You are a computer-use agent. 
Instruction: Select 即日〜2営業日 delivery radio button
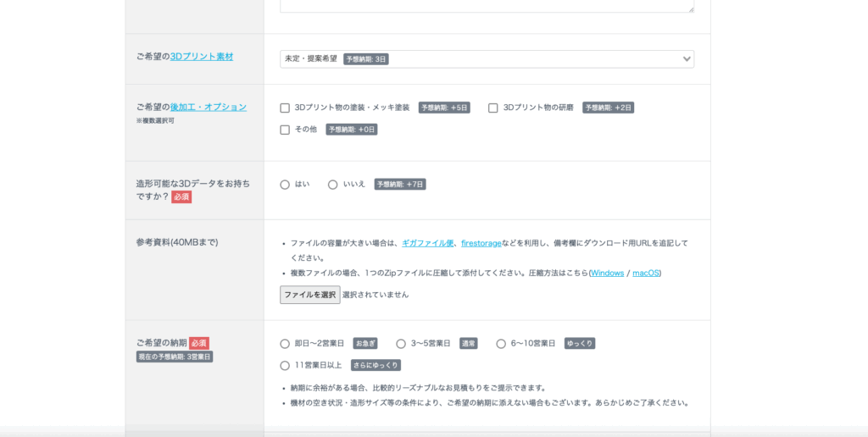coord(285,344)
